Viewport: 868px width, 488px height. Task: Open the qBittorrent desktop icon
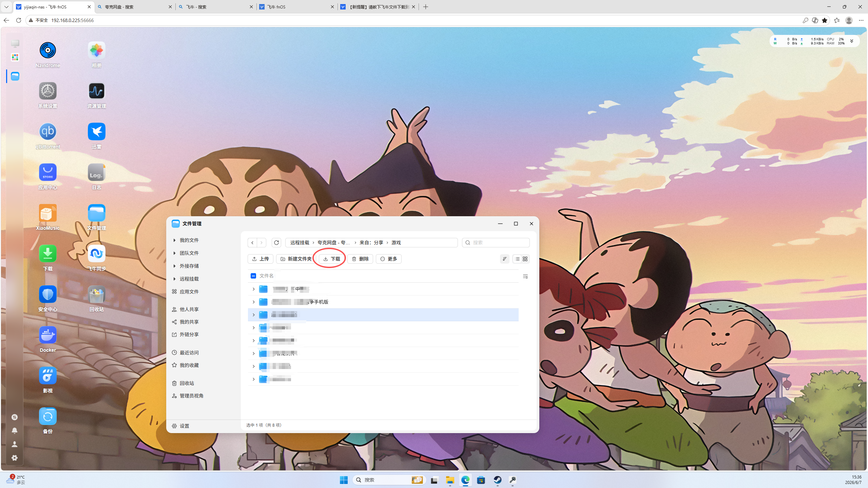coord(48,132)
